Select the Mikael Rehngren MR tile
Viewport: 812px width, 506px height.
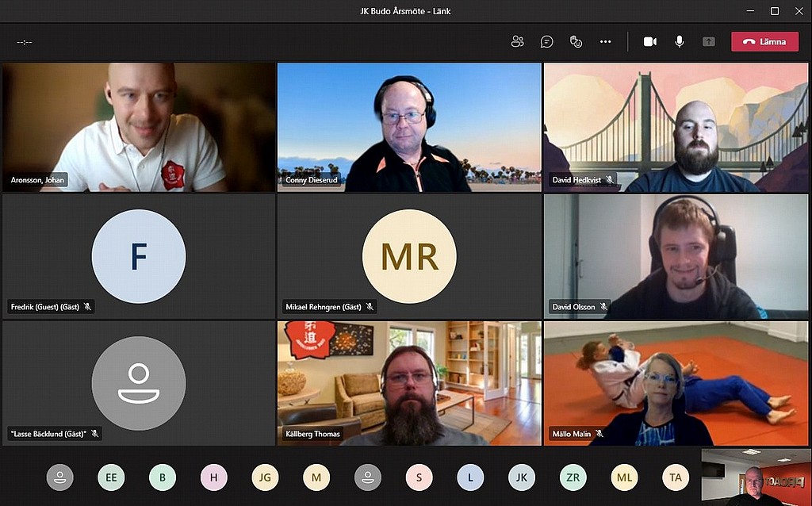point(409,256)
